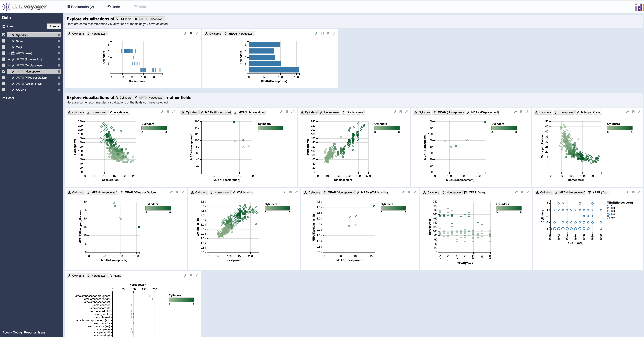Expand the Cylinders Horsepower Name chart
The width and height of the screenshot is (644, 337).
197,275
